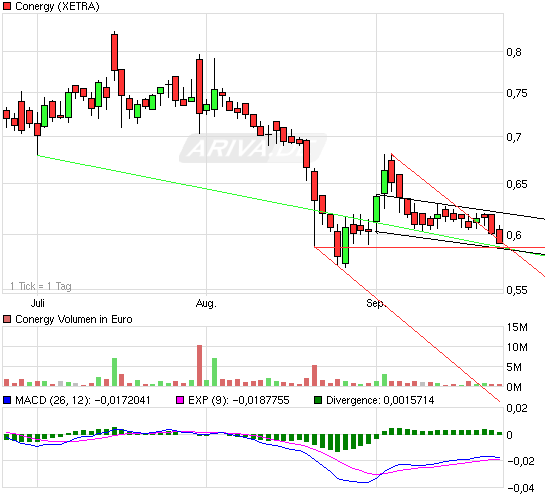Image resolution: width=545 pixels, height=496 pixels.
Task: Click the 0,6 price axis label
Action: click(x=514, y=235)
